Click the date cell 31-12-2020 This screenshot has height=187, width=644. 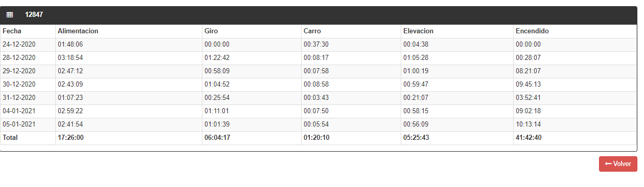coord(19,98)
